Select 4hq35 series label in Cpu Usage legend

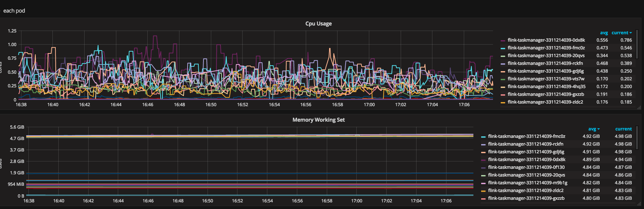[546, 87]
